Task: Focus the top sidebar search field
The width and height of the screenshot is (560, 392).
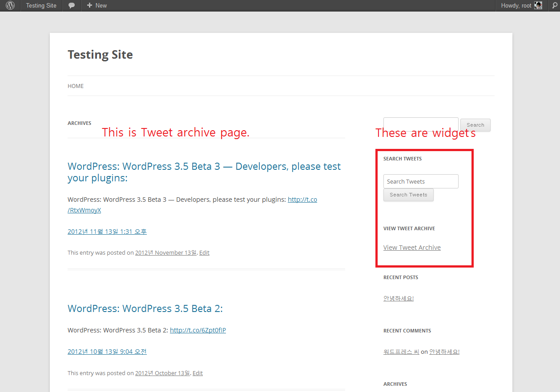Action: (x=421, y=124)
